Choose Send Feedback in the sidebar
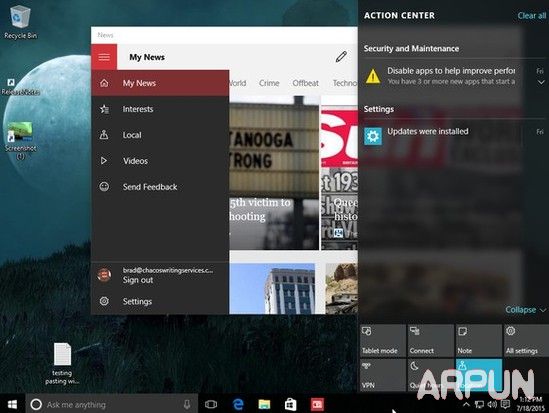 [160, 187]
